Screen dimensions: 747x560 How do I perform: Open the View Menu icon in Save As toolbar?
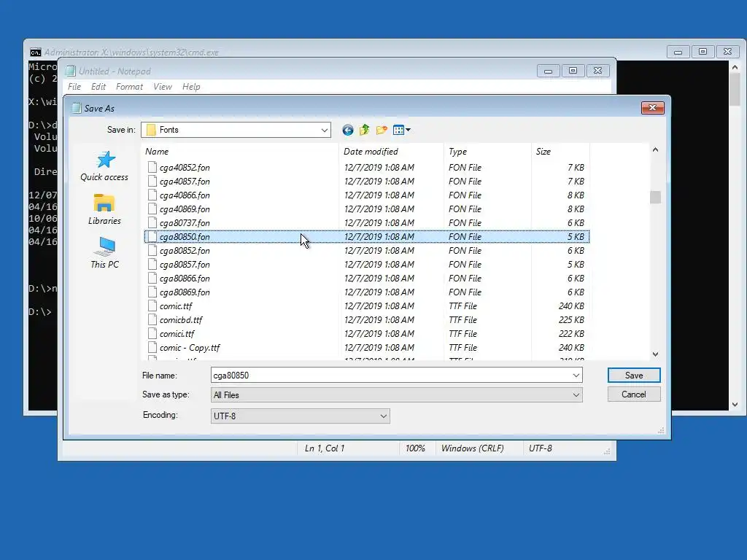point(398,130)
